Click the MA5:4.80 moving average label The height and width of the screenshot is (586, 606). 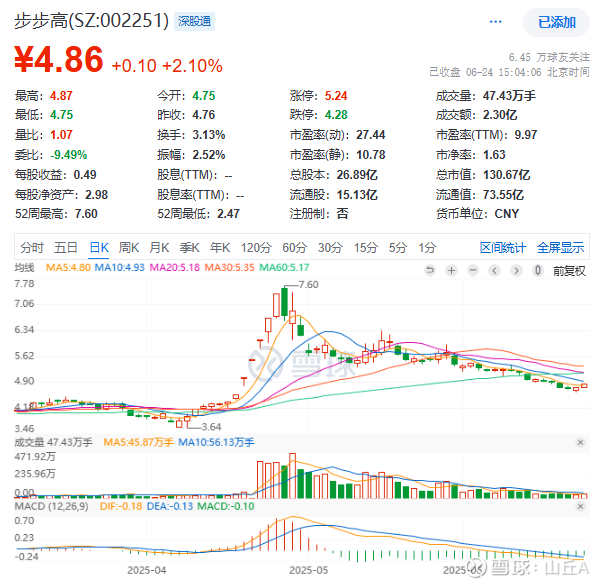[x=68, y=267]
